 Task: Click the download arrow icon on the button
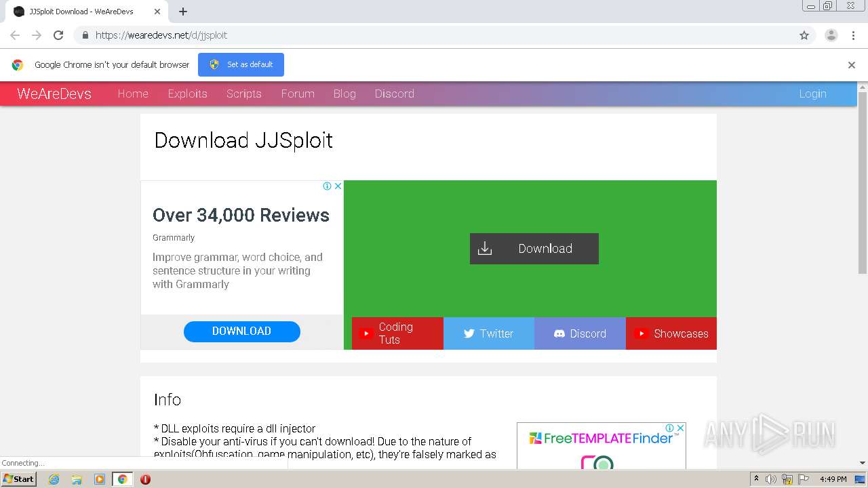pyautogui.click(x=485, y=249)
